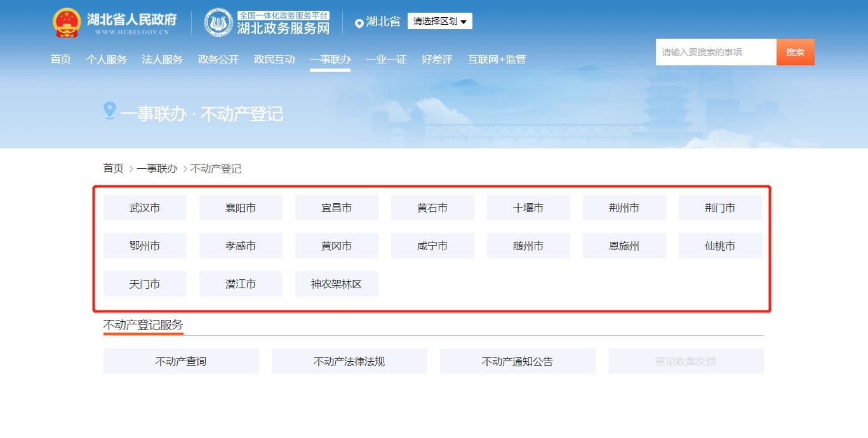The height and width of the screenshot is (438, 868).
Task: Click the blue map marker beside 不动产登记 heading
Action: coord(110,110)
